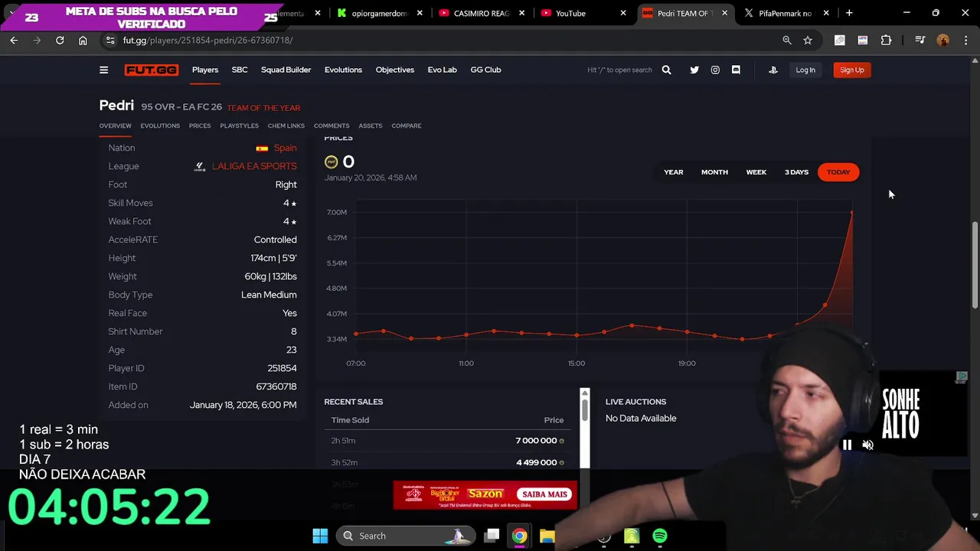Open Chrome extensions puzzle icon

[886, 40]
